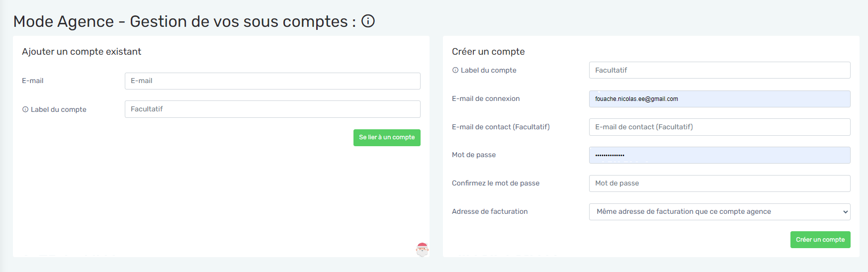Click the 'E-mail de connexion' label text

pos(486,99)
